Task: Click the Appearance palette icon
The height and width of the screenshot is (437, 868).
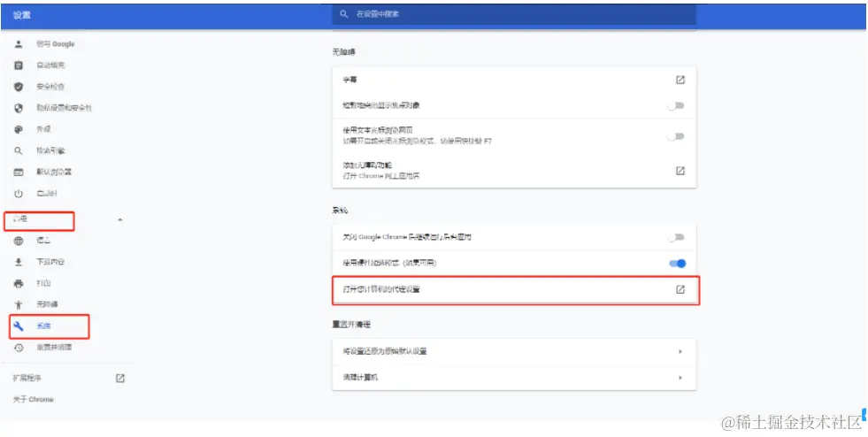Action: pyautogui.click(x=19, y=129)
